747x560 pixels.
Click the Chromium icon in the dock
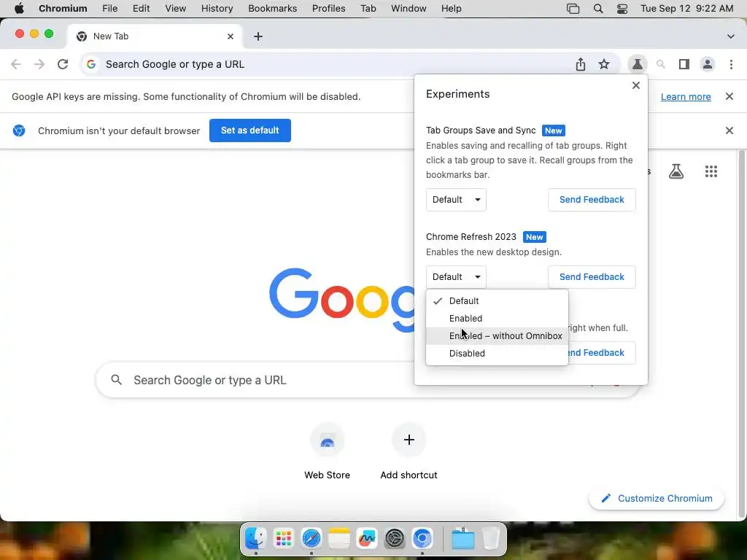422,539
